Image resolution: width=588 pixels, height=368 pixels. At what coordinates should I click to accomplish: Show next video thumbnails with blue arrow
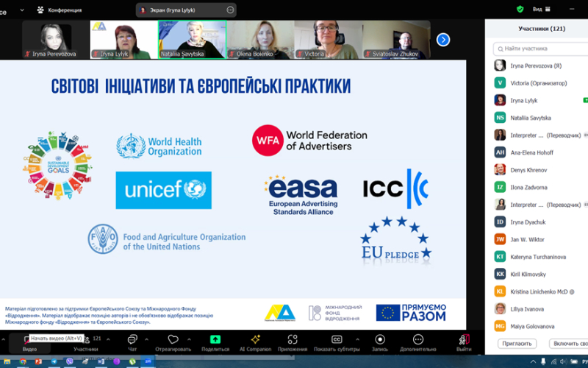click(x=443, y=40)
